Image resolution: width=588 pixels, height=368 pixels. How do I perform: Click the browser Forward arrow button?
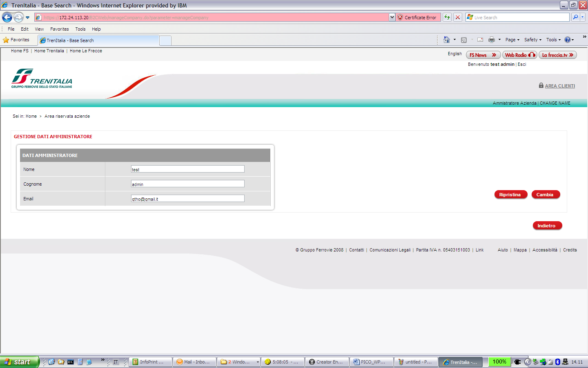pos(18,17)
